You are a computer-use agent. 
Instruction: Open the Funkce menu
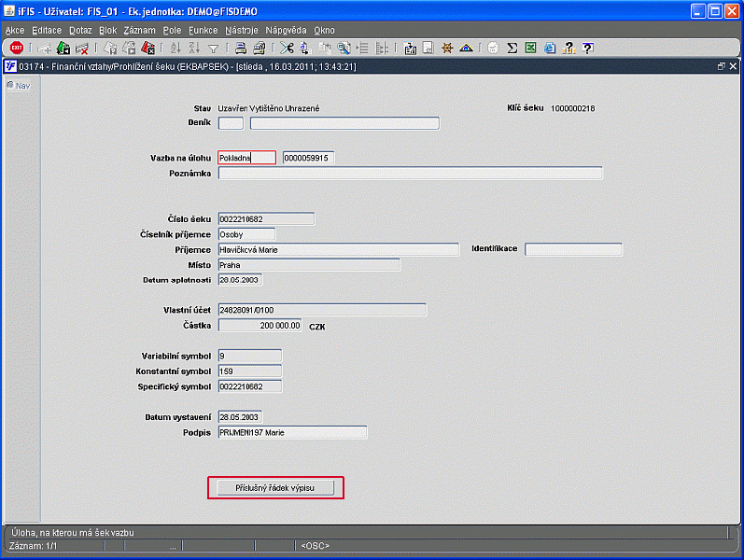click(x=204, y=31)
